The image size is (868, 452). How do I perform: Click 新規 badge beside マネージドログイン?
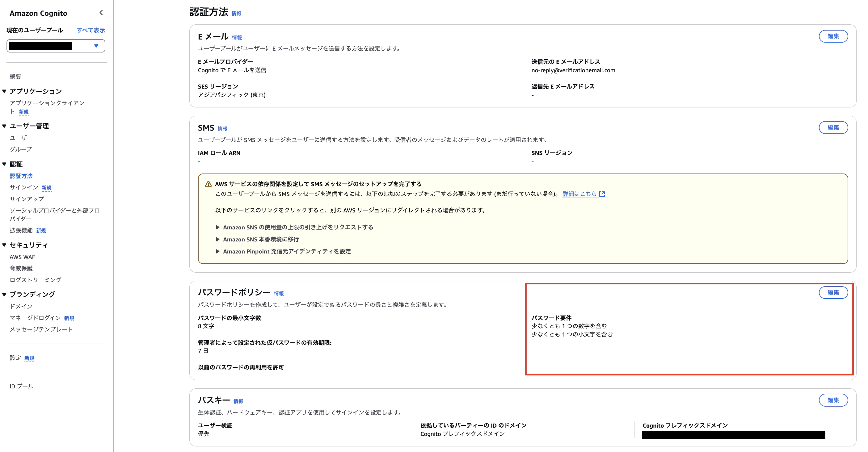click(x=69, y=319)
